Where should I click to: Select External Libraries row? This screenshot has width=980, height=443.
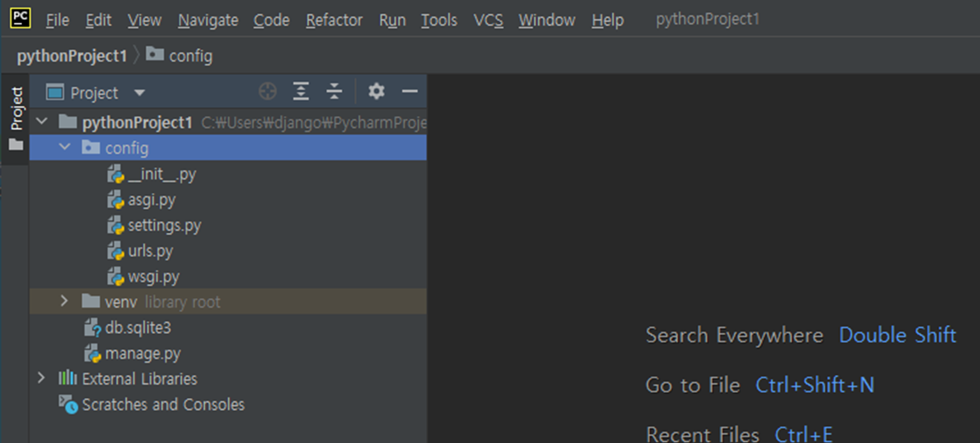(228, 379)
